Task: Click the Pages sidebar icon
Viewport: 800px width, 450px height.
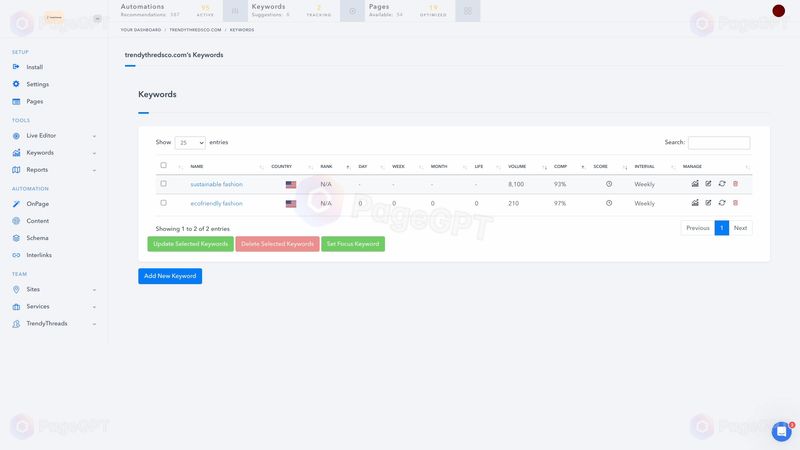Action: (x=16, y=102)
